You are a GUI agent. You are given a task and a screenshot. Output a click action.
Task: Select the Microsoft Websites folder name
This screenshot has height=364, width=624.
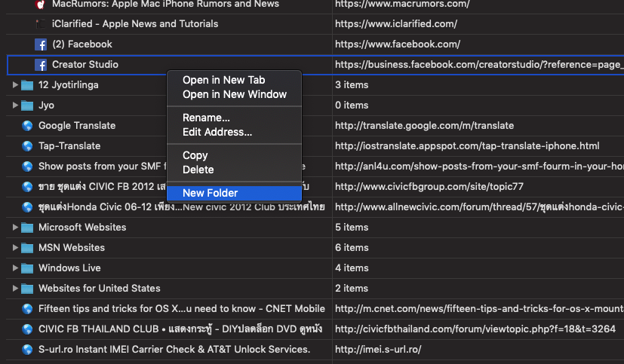[x=82, y=227]
